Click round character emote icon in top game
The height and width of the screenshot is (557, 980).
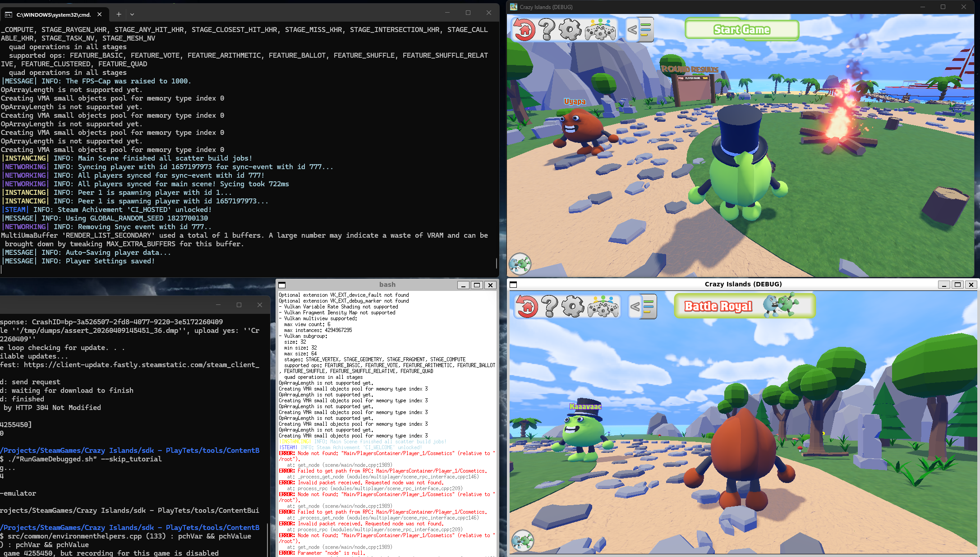point(520,264)
